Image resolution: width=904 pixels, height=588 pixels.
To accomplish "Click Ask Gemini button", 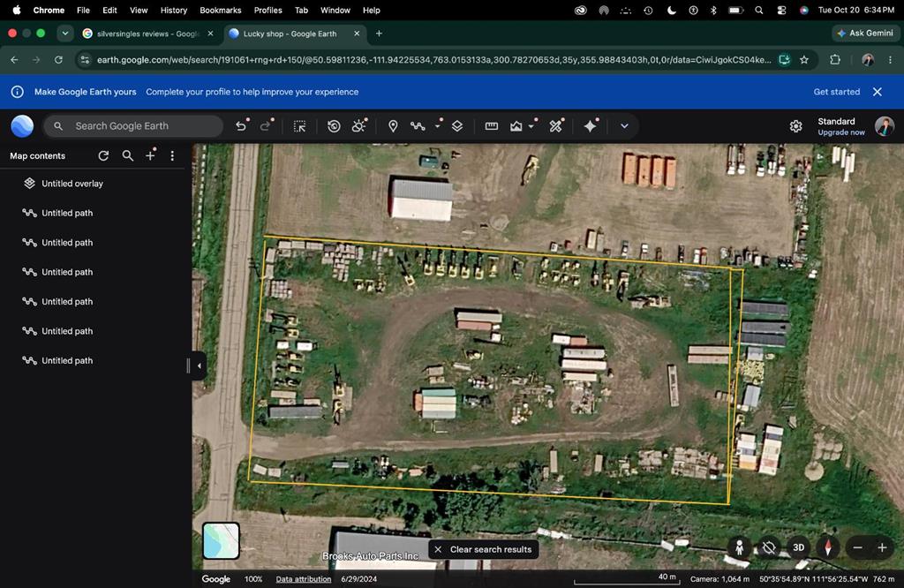I will (x=865, y=34).
